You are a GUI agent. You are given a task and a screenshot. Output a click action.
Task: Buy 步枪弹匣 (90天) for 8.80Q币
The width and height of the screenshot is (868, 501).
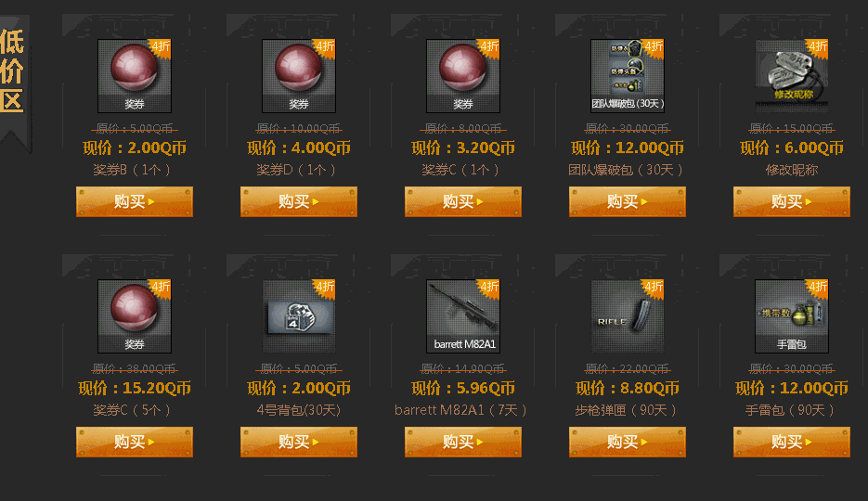[x=628, y=442]
